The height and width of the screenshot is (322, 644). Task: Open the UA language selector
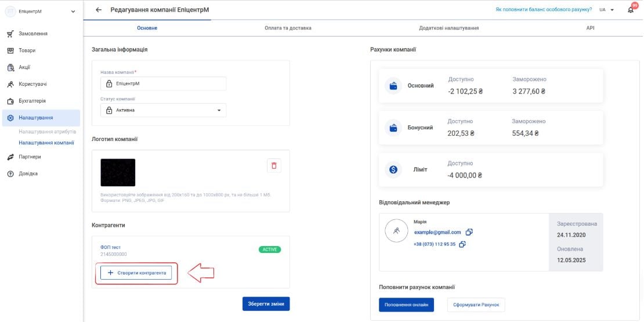tap(606, 10)
